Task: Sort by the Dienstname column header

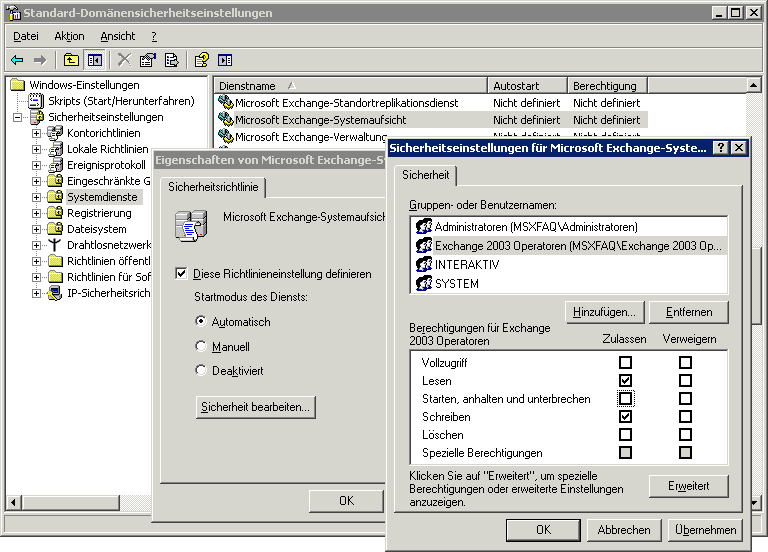Action: coord(350,86)
